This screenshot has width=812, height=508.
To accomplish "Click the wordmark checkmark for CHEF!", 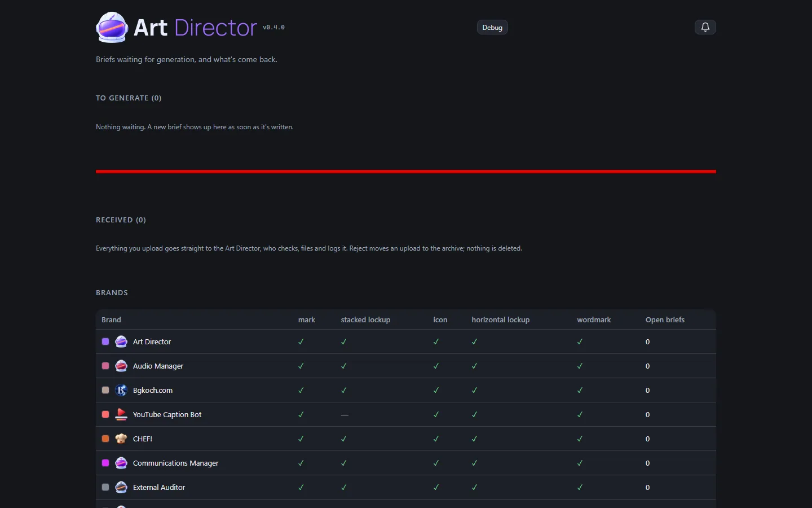I will click(x=580, y=439).
